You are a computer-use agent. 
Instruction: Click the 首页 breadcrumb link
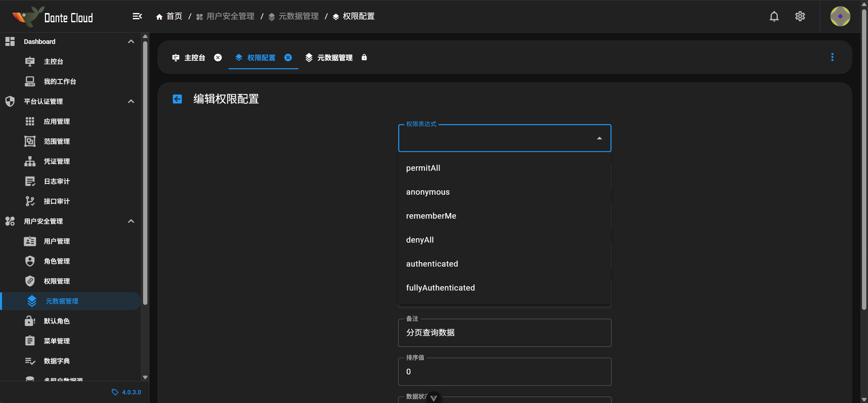pyautogui.click(x=174, y=16)
